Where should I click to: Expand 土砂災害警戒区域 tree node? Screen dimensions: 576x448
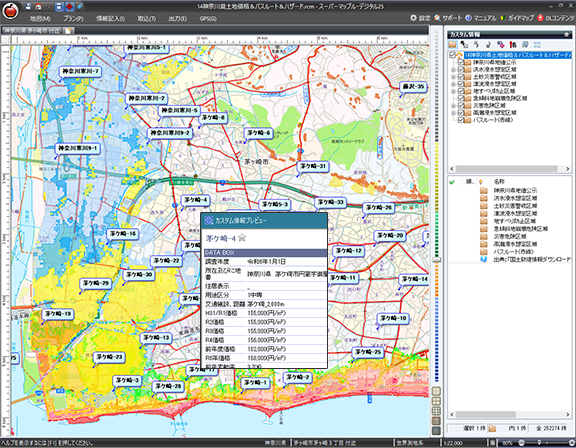tap(453, 77)
